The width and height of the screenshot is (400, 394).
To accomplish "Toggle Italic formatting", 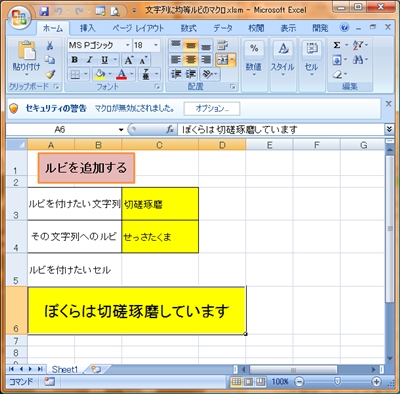I will 89,60.
